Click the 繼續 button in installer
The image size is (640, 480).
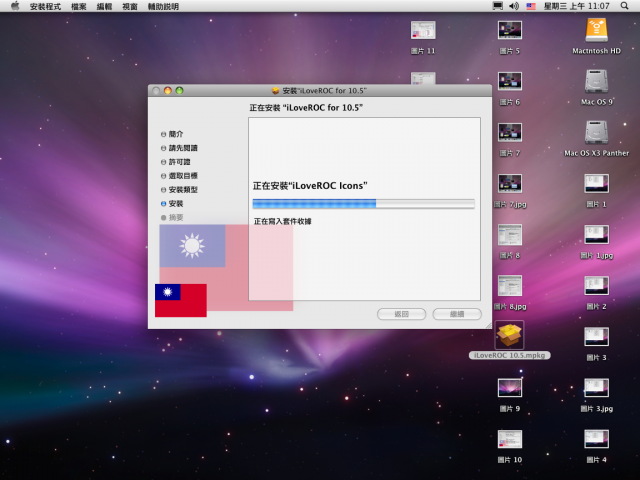457,314
